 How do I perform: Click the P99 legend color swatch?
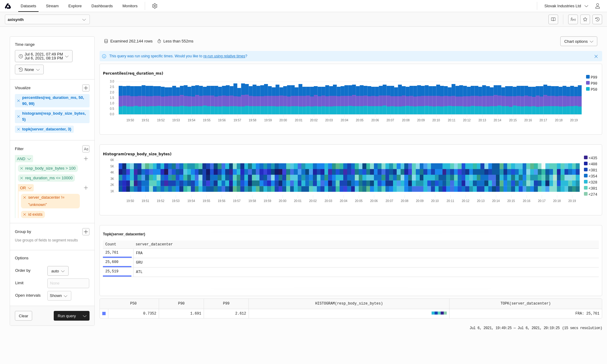[x=588, y=77]
